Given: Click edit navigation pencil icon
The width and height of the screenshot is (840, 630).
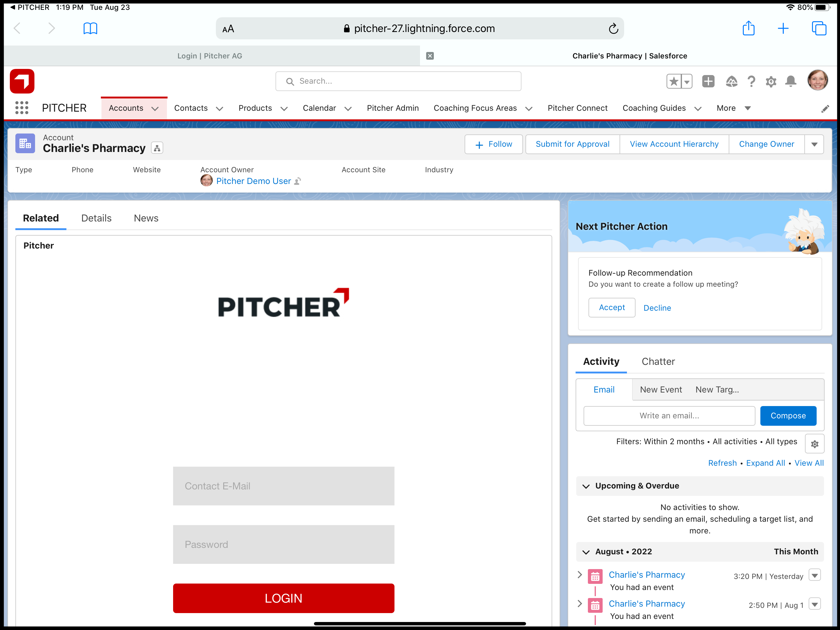Looking at the screenshot, I should tap(825, 109).
